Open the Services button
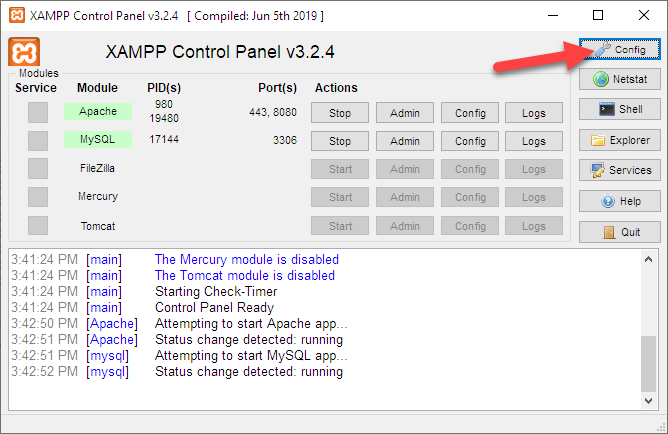 pos(619,170)
